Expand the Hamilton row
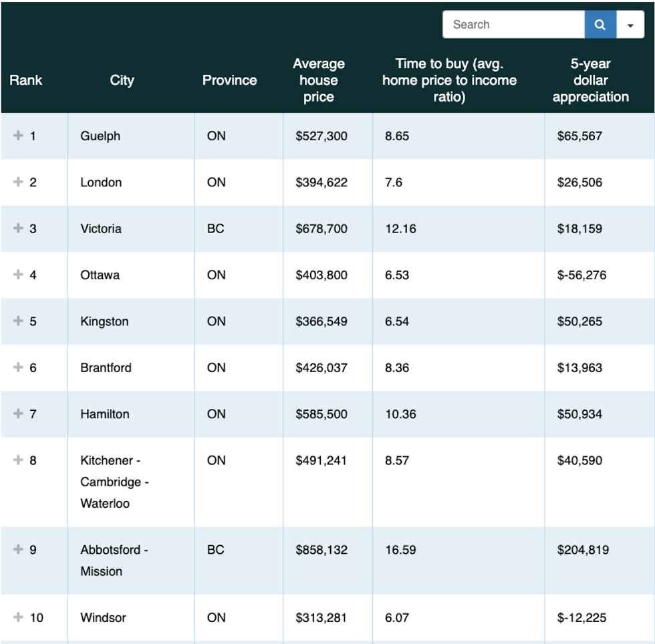 tap(18, 414)
